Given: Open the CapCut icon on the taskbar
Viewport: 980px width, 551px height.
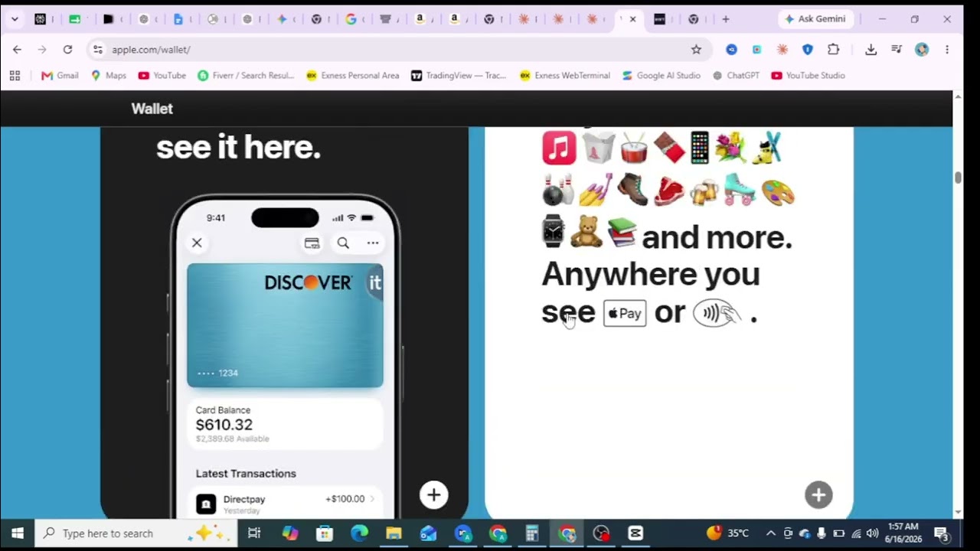Looking at the screenshot, I should pos(635,533).
